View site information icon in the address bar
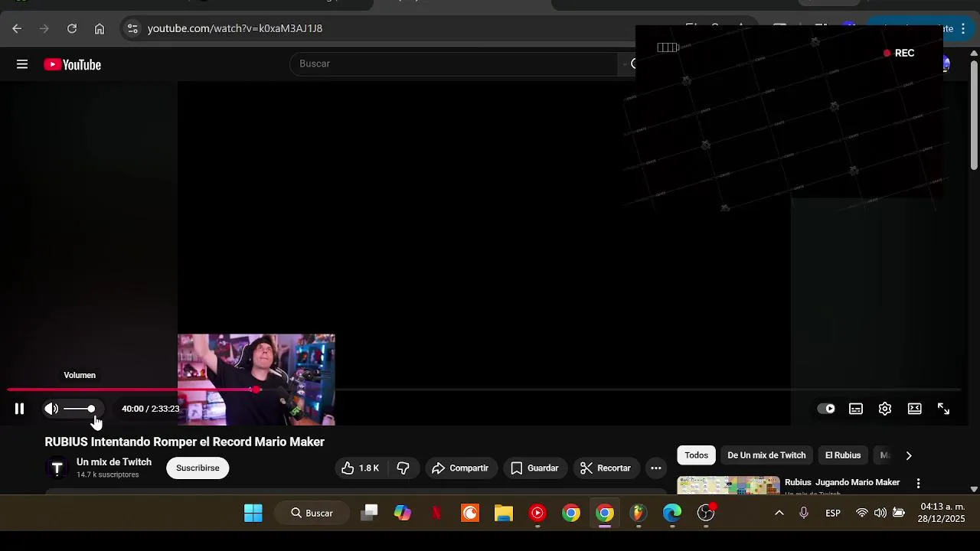Image resolution: width=980 pixels, height=551 pixels. pyautogui.click(x=132, y=28)
